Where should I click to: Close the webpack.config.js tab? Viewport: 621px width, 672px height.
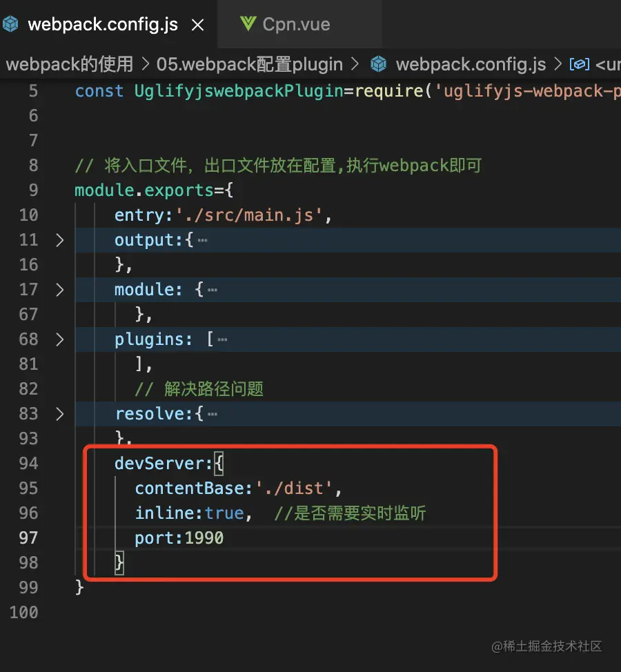pyautogui.click(x=197, y=25)
